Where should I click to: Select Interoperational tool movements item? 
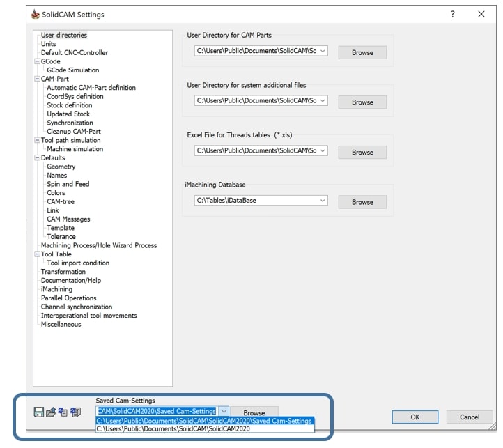tap(88, 316)
